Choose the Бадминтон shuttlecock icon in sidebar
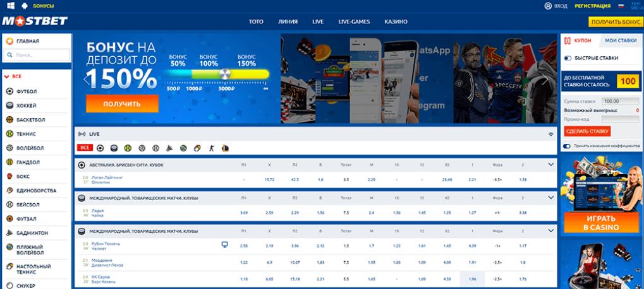644x289 pixels. 9,233
